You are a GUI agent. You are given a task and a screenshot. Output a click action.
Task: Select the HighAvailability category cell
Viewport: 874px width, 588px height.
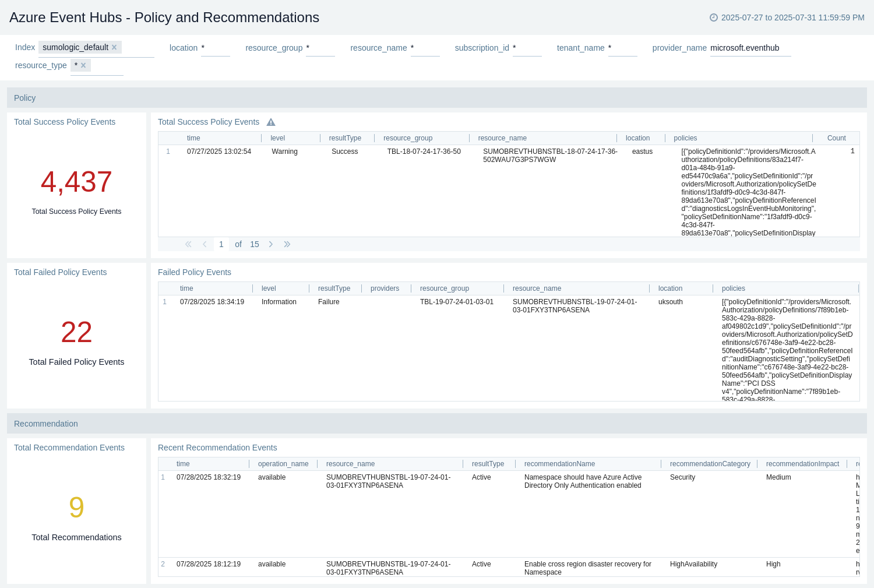click(693, 564)
